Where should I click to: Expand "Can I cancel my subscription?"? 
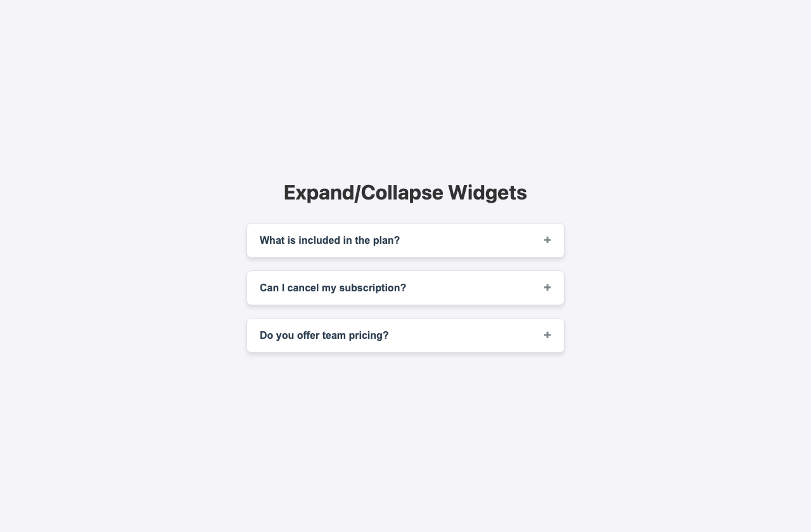[x=405, y=288]
